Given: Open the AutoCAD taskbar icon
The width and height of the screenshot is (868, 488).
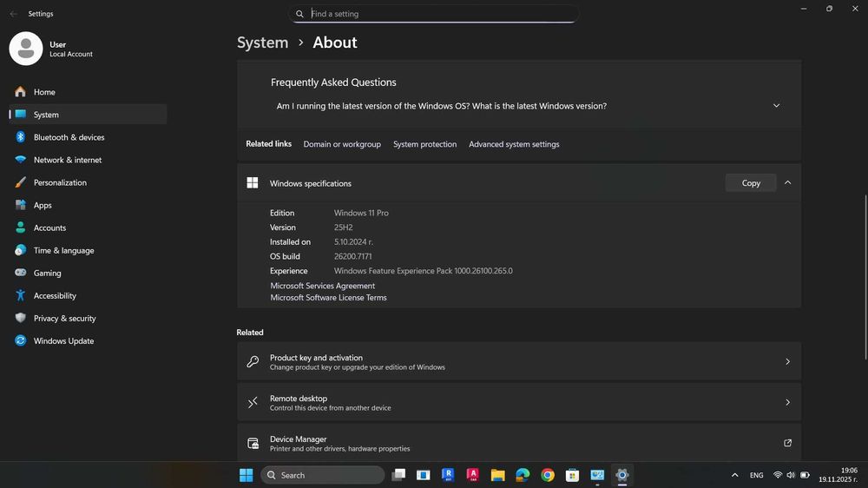Looking at the screenshot, I should (473, 475).
